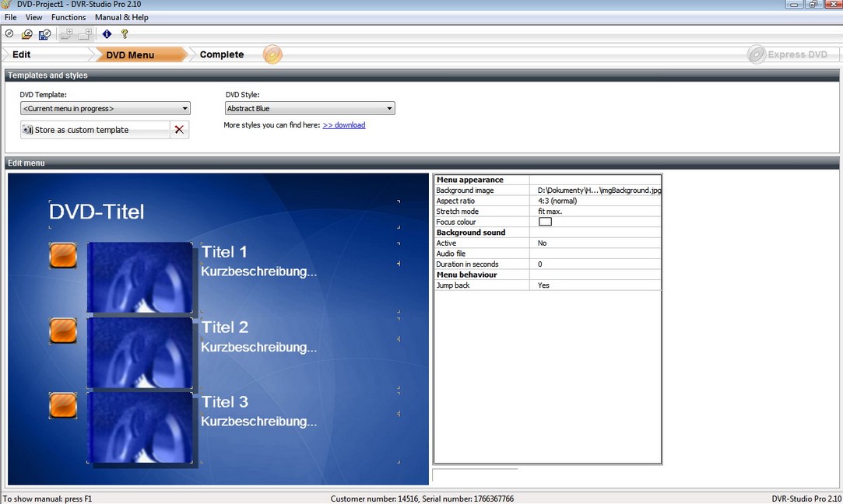Click the app icon in the title bar
The height and width of the screenshot is (504, 843).
point(6,5)
